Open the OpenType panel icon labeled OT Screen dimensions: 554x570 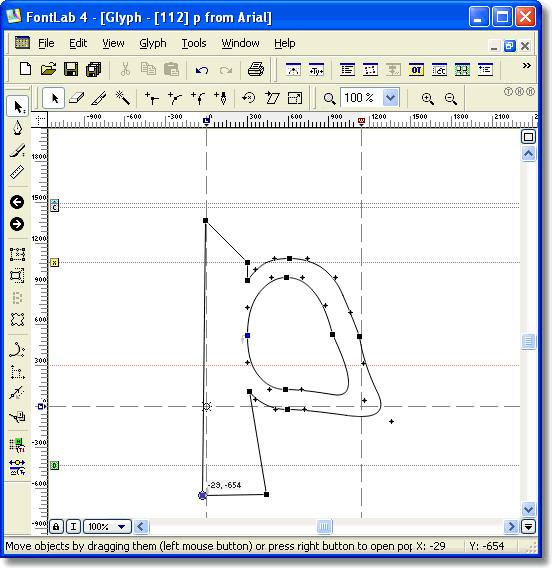coord(416,69)
